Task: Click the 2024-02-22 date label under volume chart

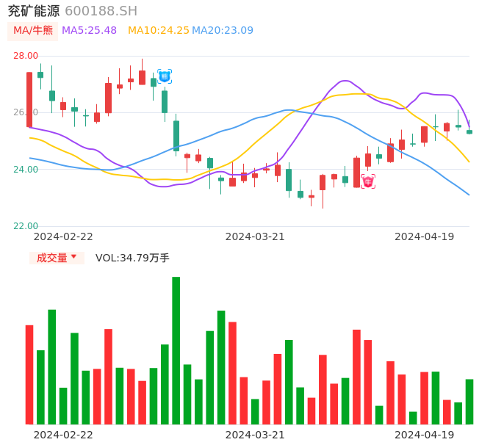Action: (x=63, y=435)
